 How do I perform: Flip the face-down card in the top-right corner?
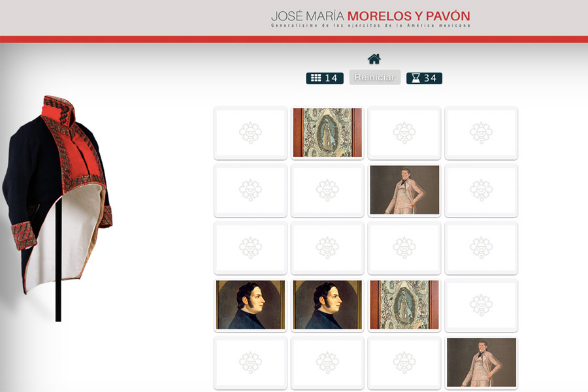point(481,133)
